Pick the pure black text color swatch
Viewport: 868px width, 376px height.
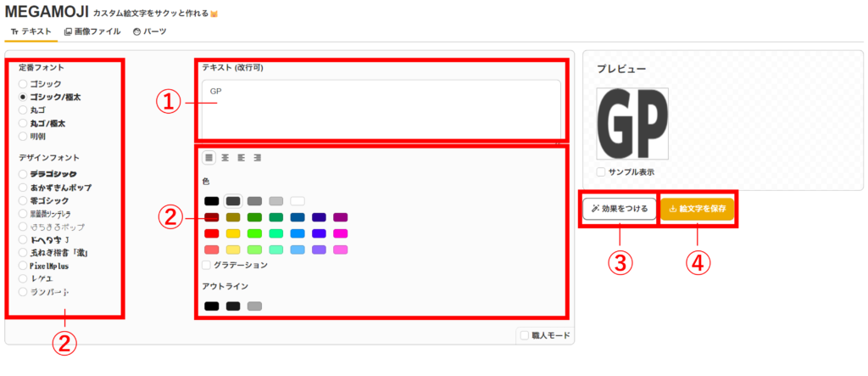tap(211, 201)
